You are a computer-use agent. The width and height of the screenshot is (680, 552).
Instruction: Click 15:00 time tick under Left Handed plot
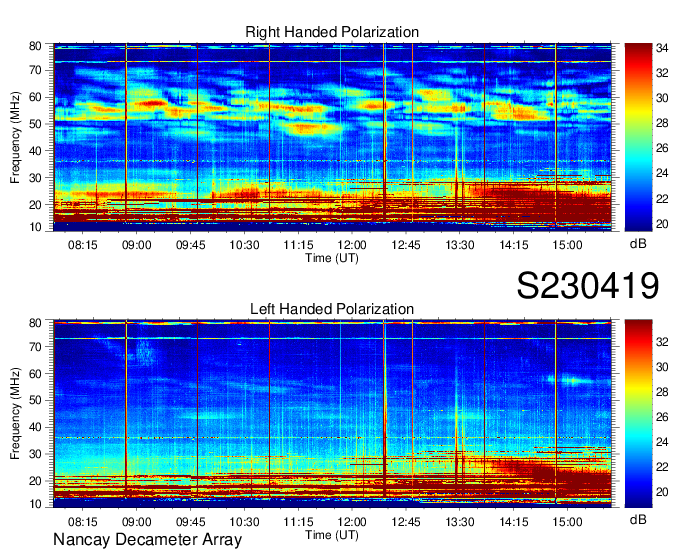567,522
